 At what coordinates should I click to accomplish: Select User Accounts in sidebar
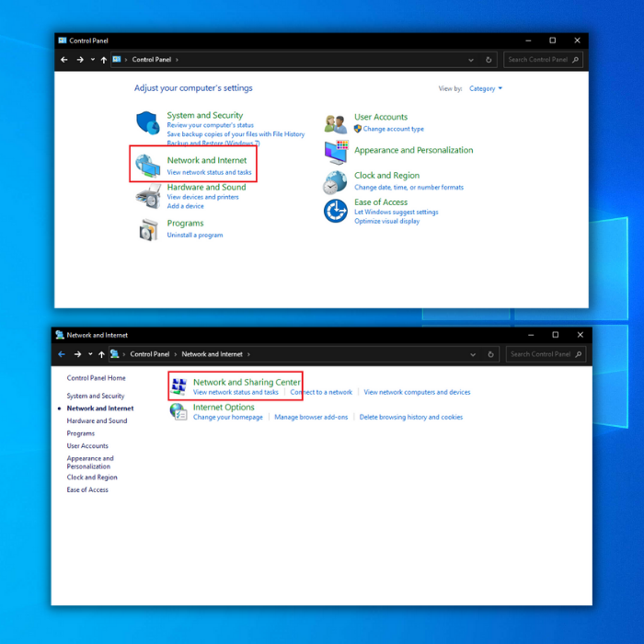[x=87, y=445]
